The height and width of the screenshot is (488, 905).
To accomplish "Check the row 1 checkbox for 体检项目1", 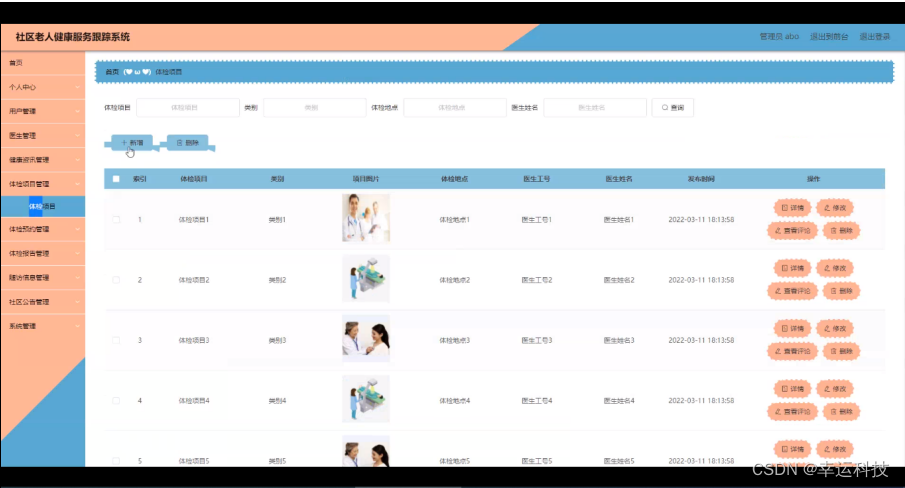I will tap(116, 220).
